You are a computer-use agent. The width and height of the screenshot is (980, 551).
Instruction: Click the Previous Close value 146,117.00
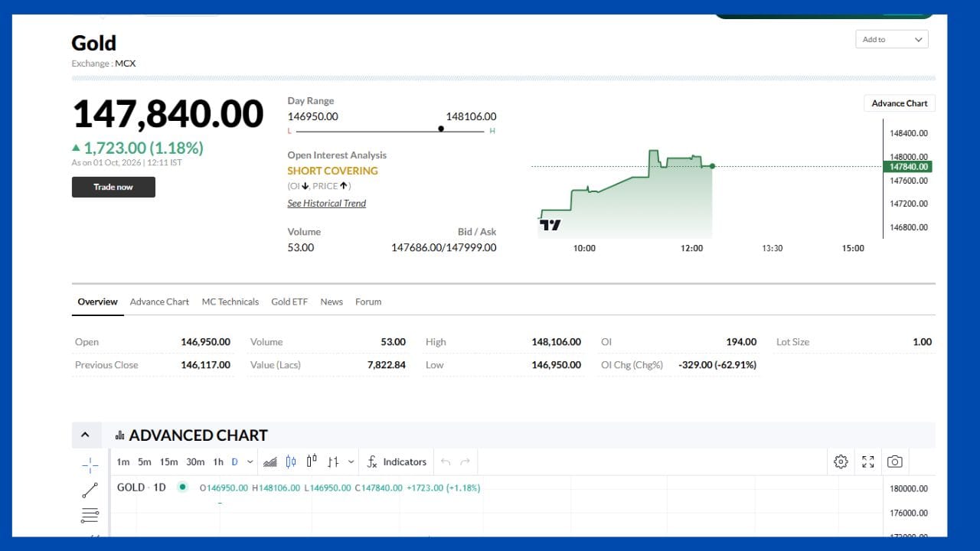coord(205,364)
